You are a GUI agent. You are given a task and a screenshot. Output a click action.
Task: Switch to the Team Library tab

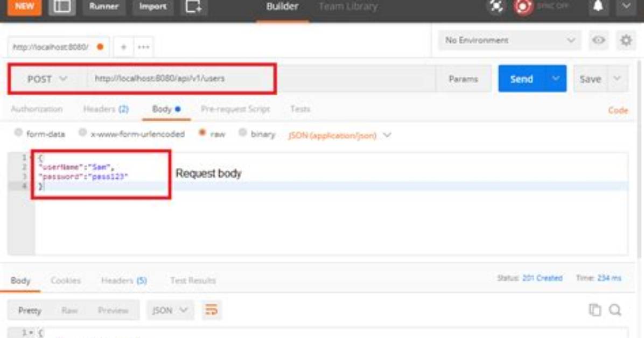(348, 6)
